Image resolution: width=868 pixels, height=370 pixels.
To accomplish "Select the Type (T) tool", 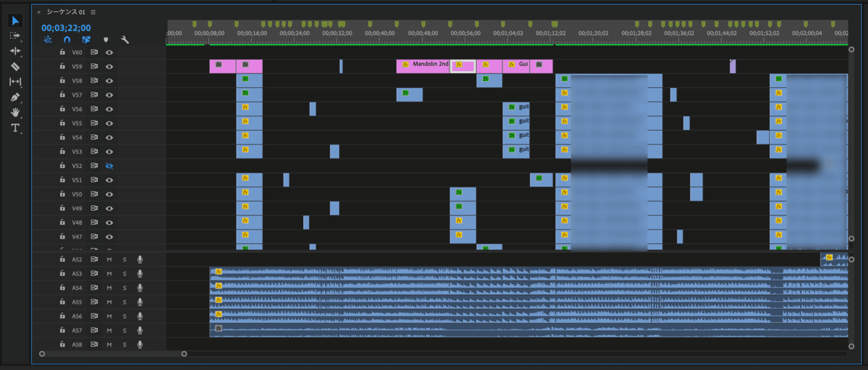I will tap(15, 128).
